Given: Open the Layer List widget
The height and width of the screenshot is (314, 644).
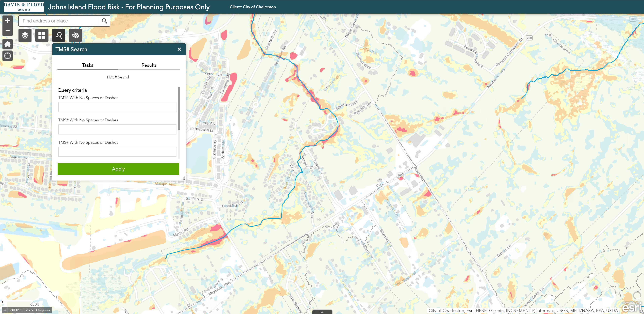Looking at the screenshot, I should (25, 35).
